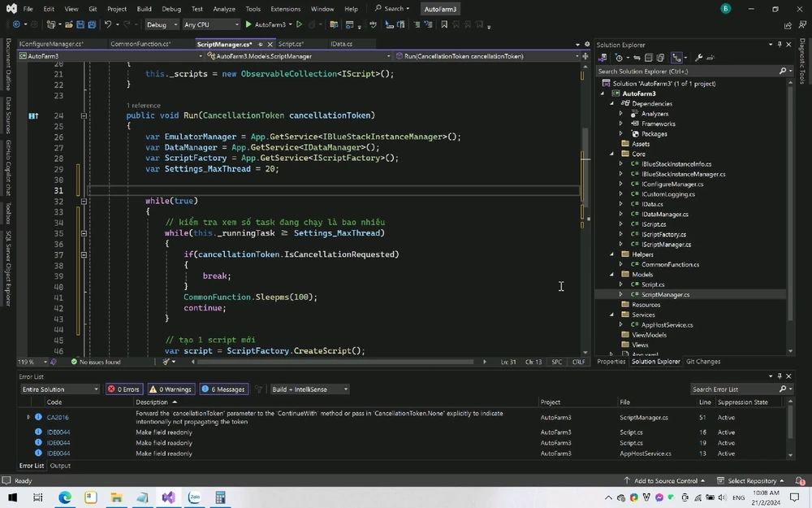This screenshot has width=812, height=508.
Task: Collapse the Core folder in Solution Explorer
Action: (x=613, y=154)
